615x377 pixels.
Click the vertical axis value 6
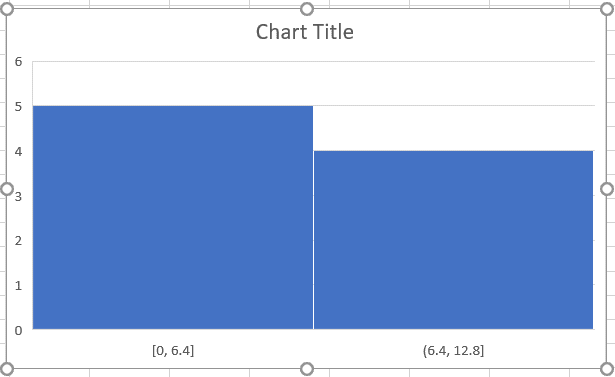coord(18,62)
